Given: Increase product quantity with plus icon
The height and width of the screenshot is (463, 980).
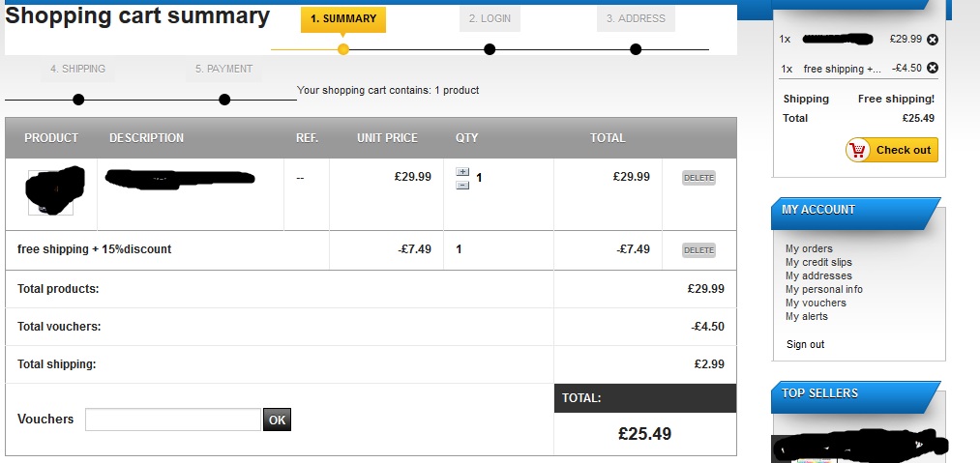Looking at the screenshot, I should 462,172.
